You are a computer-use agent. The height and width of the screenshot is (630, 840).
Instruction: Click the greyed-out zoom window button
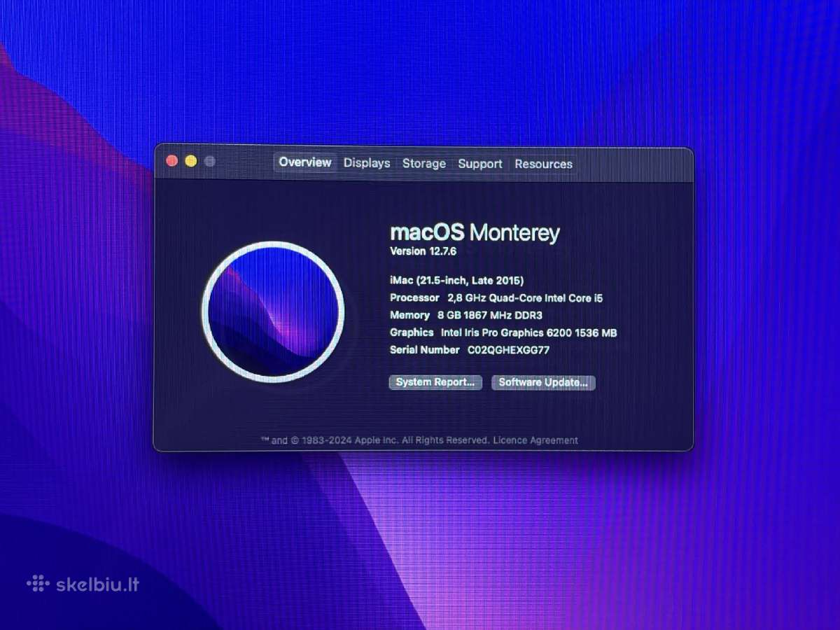(209, 162)
